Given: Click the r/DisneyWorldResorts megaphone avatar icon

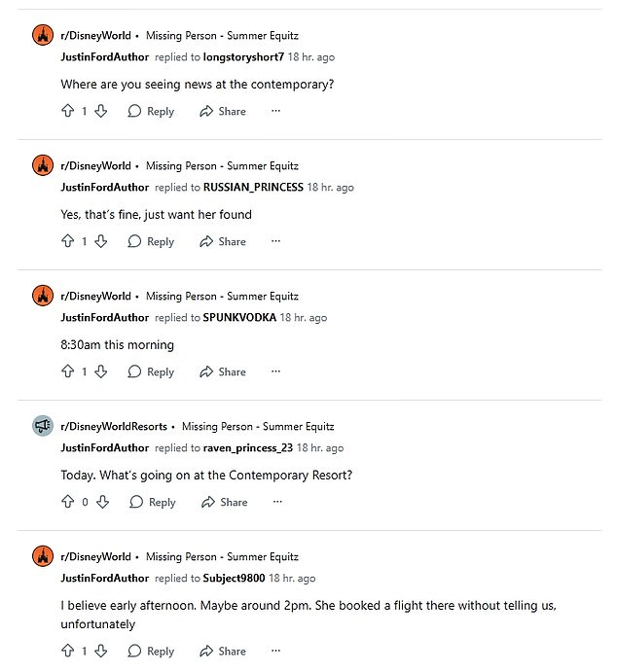Looking at the screenshot, I should click(x=42, y=426).
